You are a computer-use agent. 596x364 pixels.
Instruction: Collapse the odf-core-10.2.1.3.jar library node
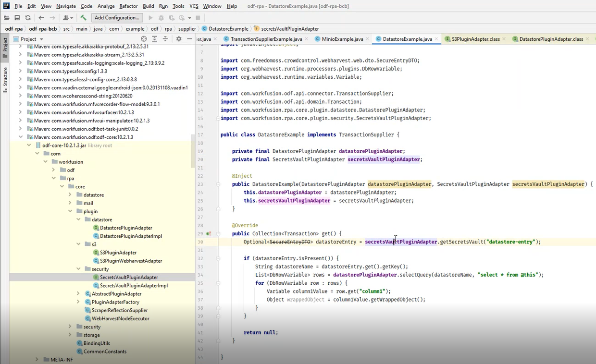point(29,146)
